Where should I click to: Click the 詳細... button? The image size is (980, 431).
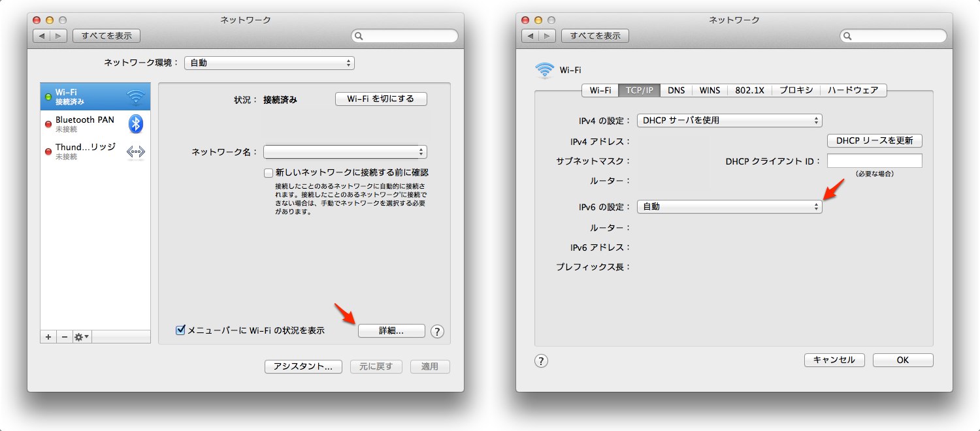[391, 331]
